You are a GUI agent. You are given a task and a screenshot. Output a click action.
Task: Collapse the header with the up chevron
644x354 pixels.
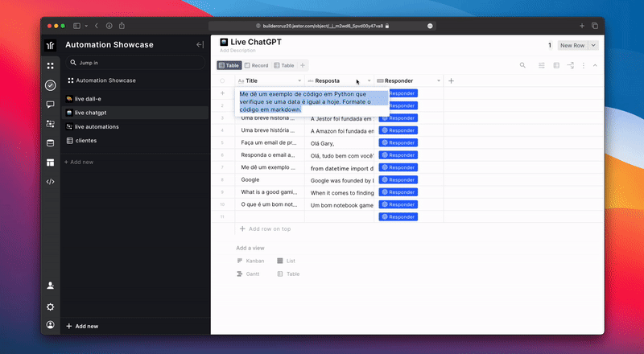[595, 65]
